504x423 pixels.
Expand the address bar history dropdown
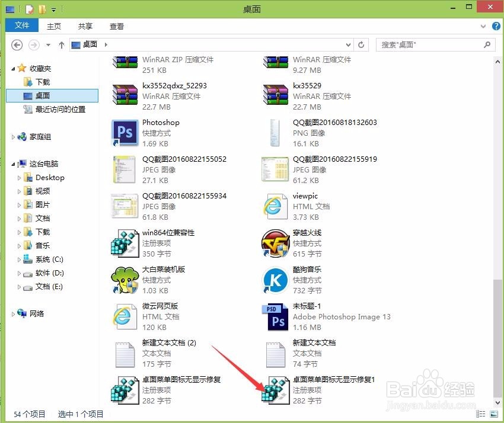[348, 44]
